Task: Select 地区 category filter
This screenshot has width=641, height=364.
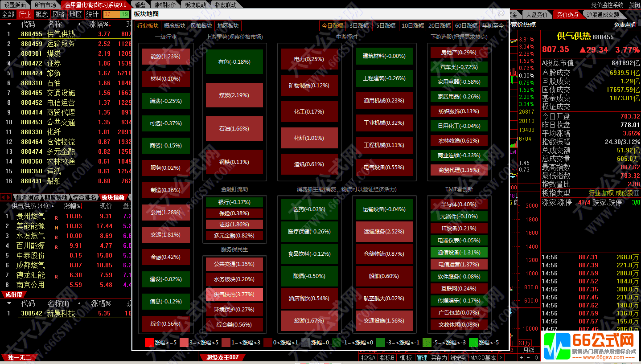Action: (x=75, y=14)
